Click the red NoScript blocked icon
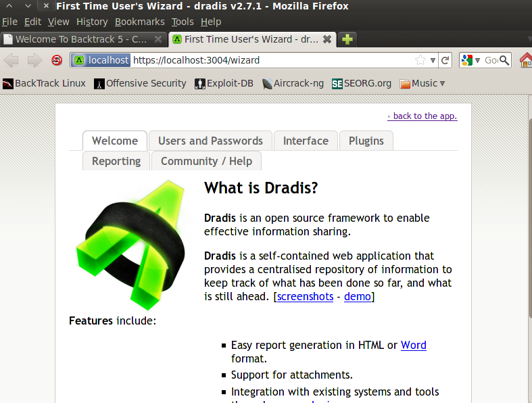Screen dimensions: 532x403 57,60
